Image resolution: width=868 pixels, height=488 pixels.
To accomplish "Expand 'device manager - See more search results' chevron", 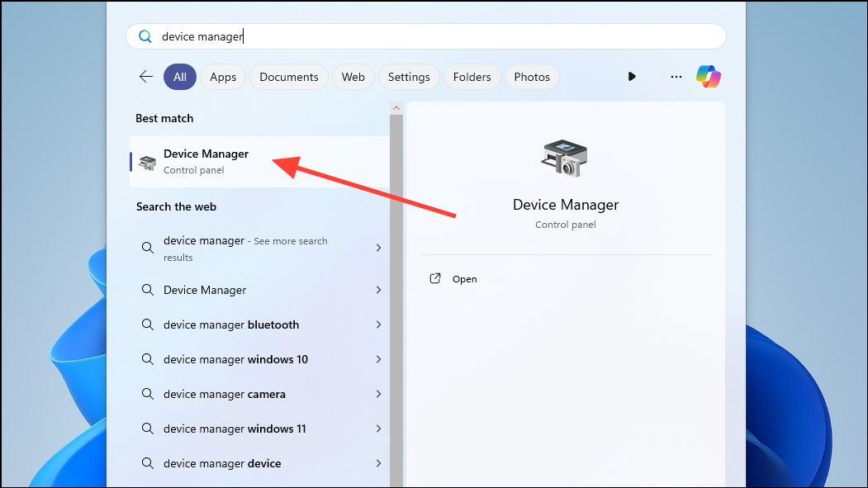I will coord(378,248).
